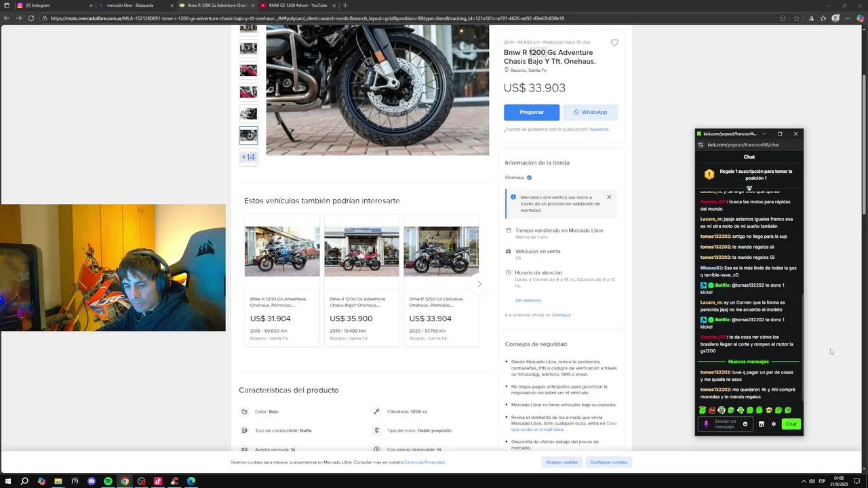
Task: Open Spotify from the taskbar
Action: click(x=108, y=481)
